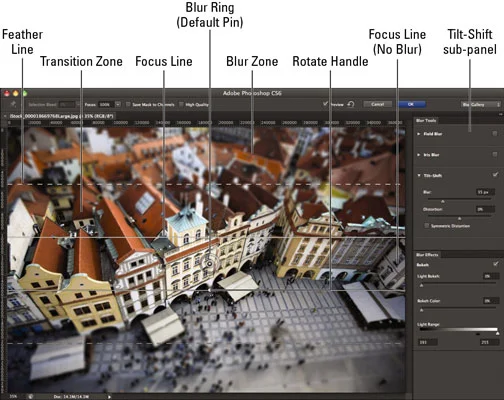Check the Symmetric Distortion option
The image size is (504, 400).
(426, 226)
